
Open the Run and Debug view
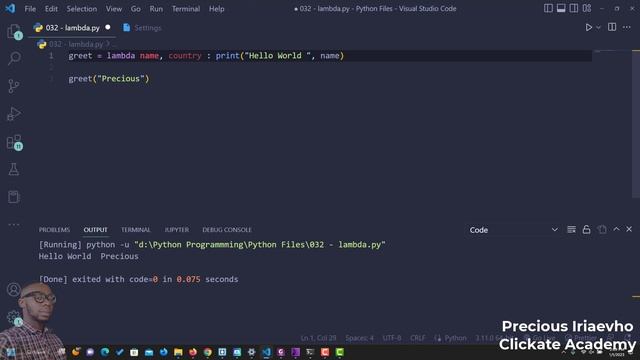coord(14,114)
